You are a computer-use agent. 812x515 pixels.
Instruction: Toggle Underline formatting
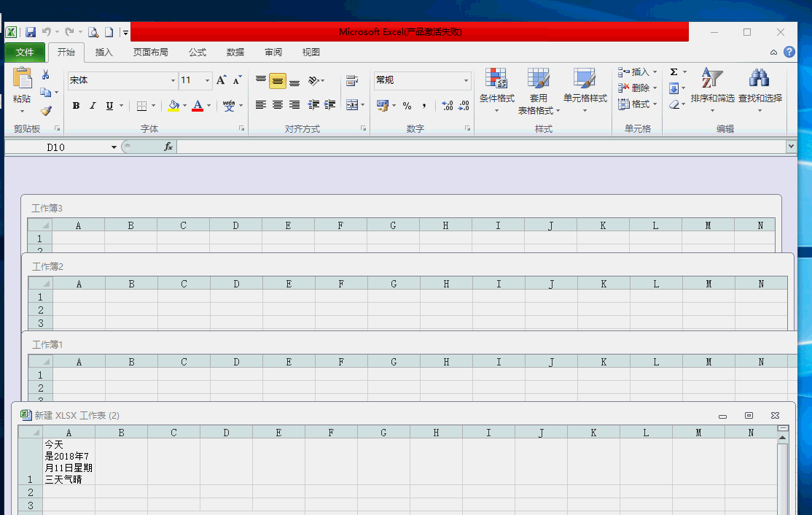(x=109, y=106)
